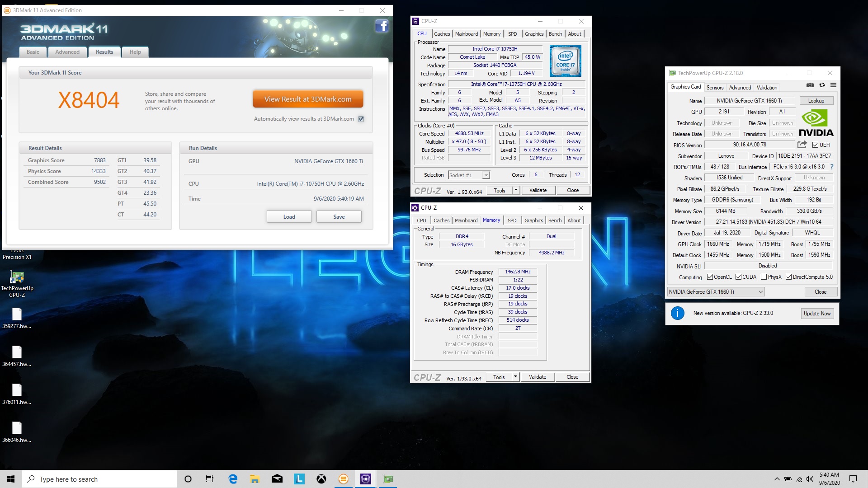The image size is (868, 488).
Task: Click the Load button in Run Details
Action: pyautogui.click(x=289, y=217)
